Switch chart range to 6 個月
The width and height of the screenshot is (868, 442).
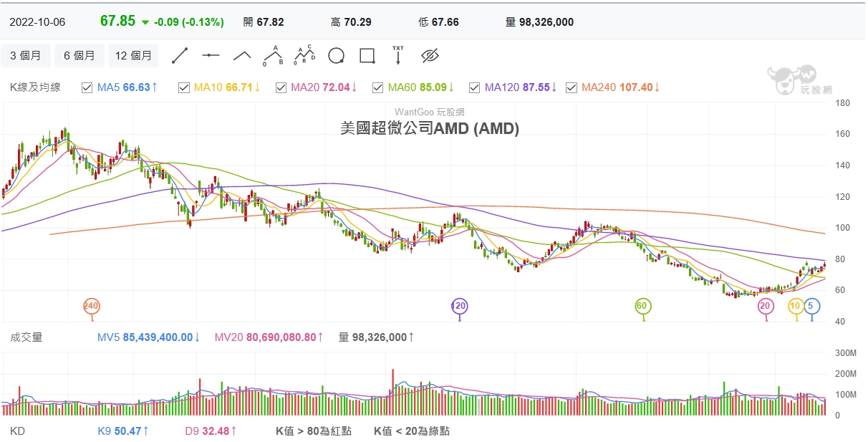click(79, 55)
